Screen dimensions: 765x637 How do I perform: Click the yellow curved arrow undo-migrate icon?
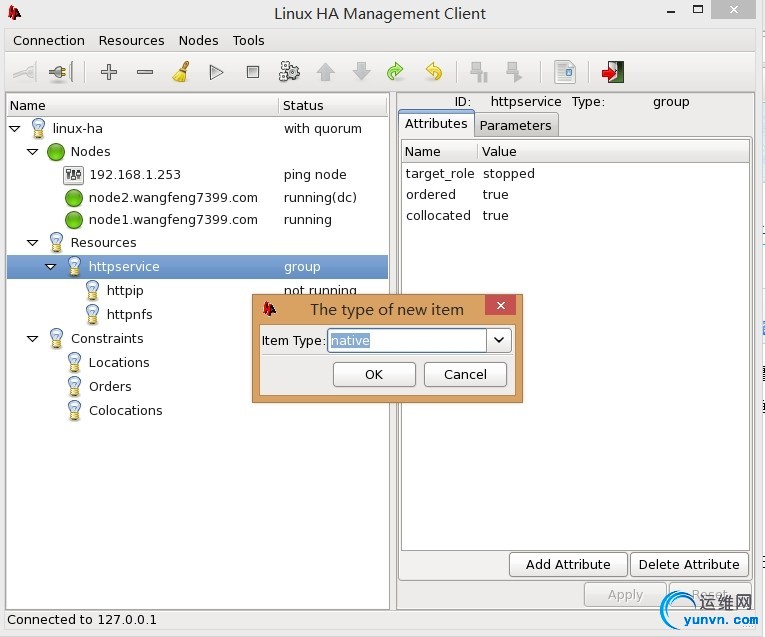pyautogui.click(x=433, y=72)
